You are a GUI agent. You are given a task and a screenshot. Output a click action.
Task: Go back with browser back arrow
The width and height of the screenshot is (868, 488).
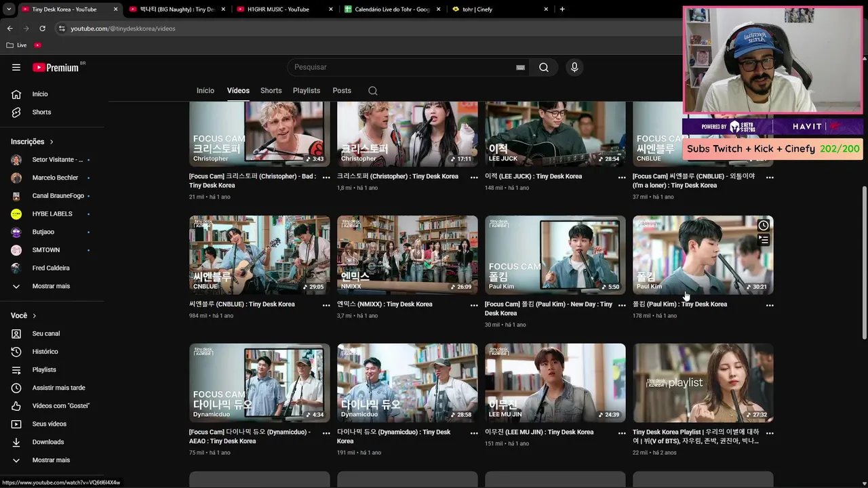pyautogui.click(x=9, y=28)
